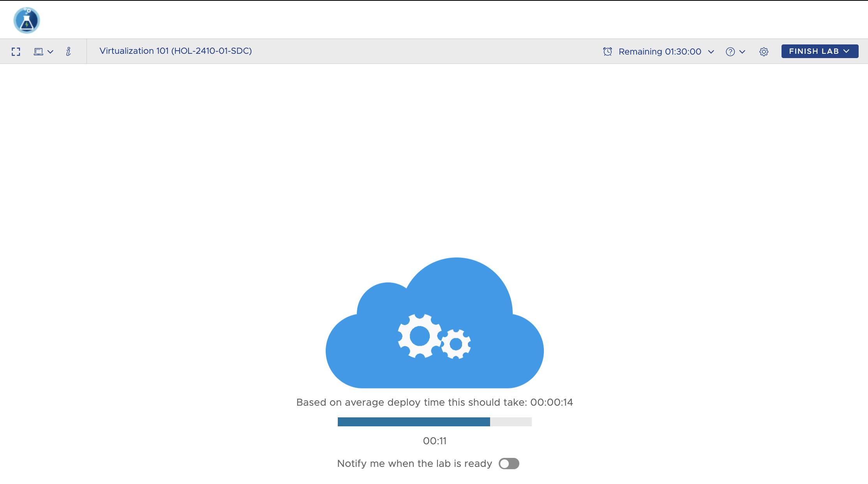The height and width of the screenshot is (484, 868).
Task: Toggle 'Notify me when the lab is ready'
Action: 509,463
